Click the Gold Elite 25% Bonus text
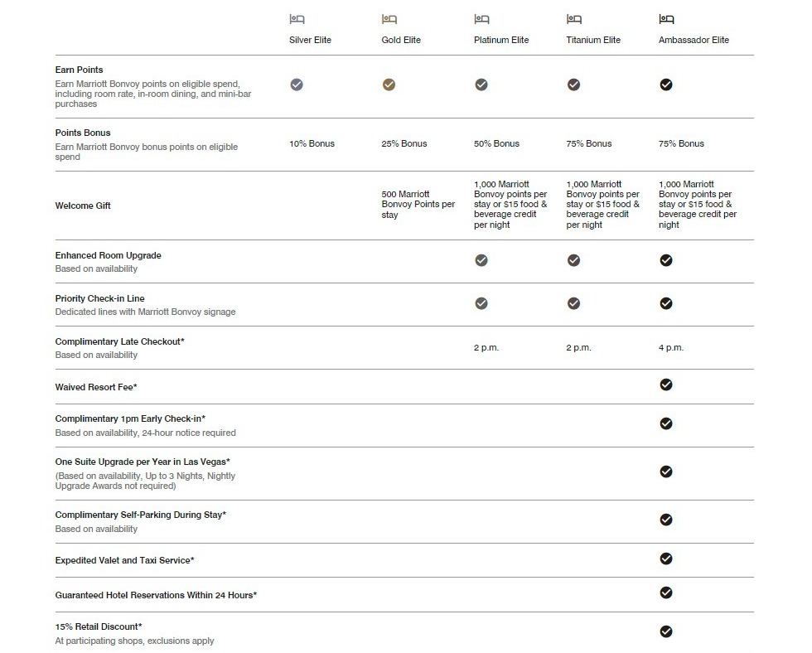 pos(404,143)
